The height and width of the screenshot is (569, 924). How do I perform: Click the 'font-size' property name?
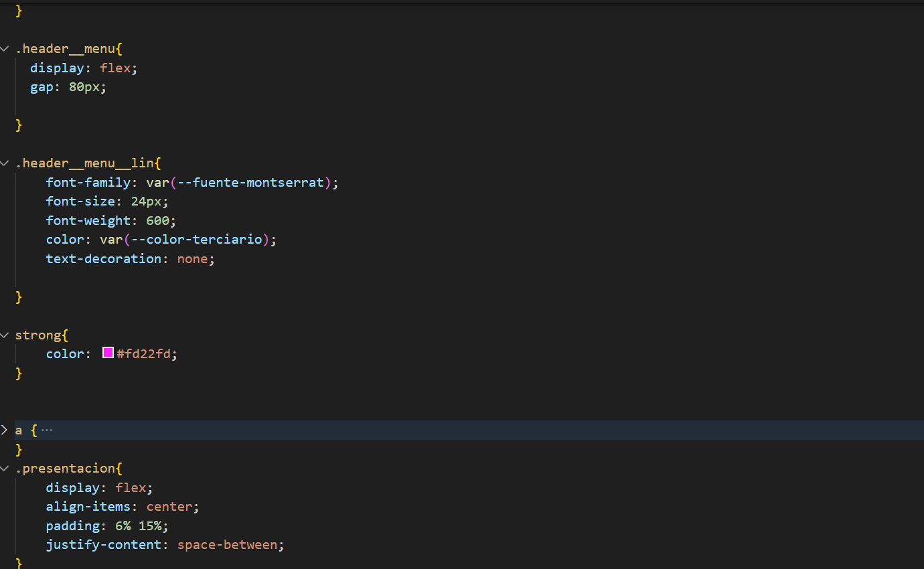80,201
